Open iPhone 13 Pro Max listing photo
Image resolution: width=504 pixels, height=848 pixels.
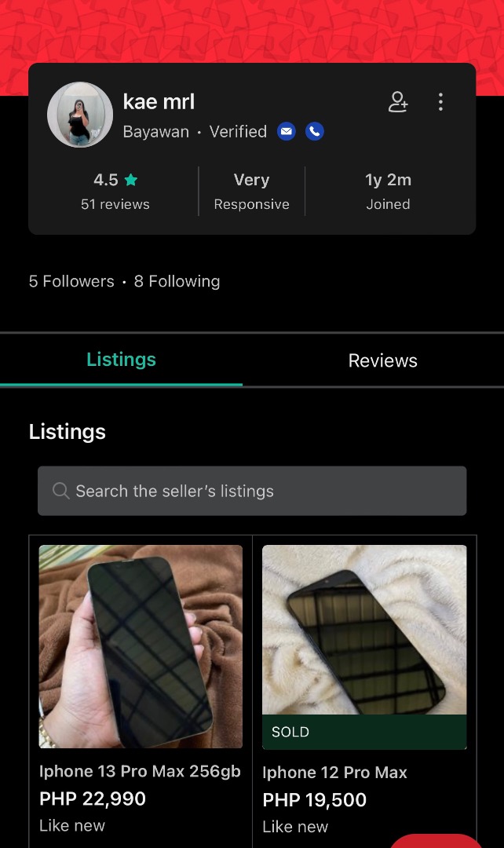click(141, 646)
